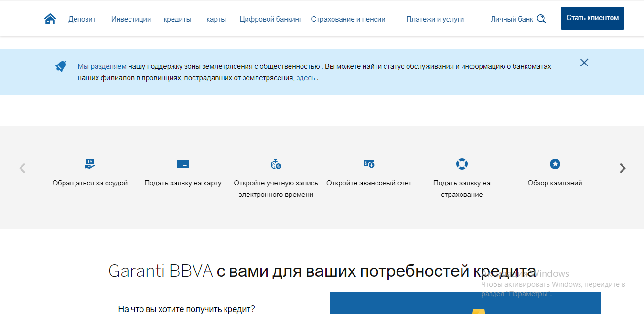Follow the здесь link in banner
The height and width of the screenshot is (314, 644).
305,78
